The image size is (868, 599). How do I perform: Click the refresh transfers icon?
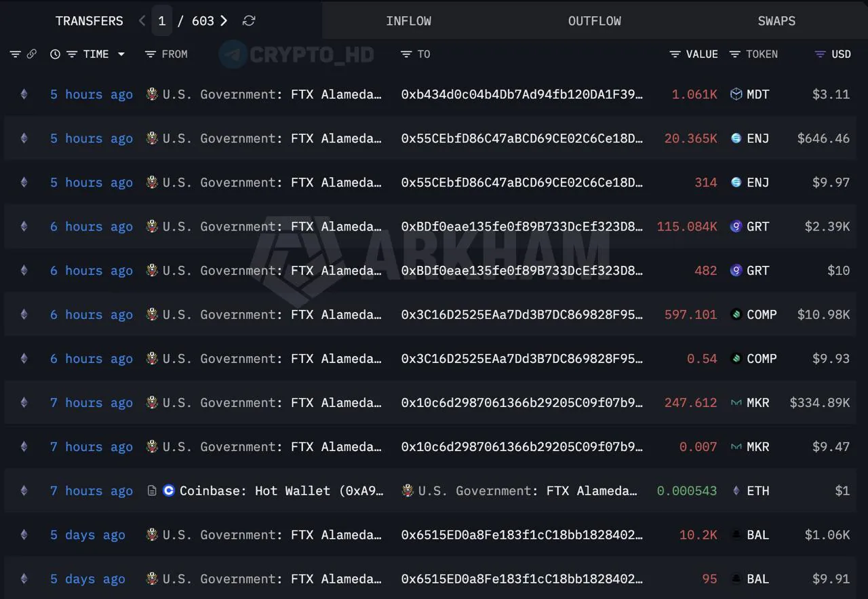[x=249, y=21]
